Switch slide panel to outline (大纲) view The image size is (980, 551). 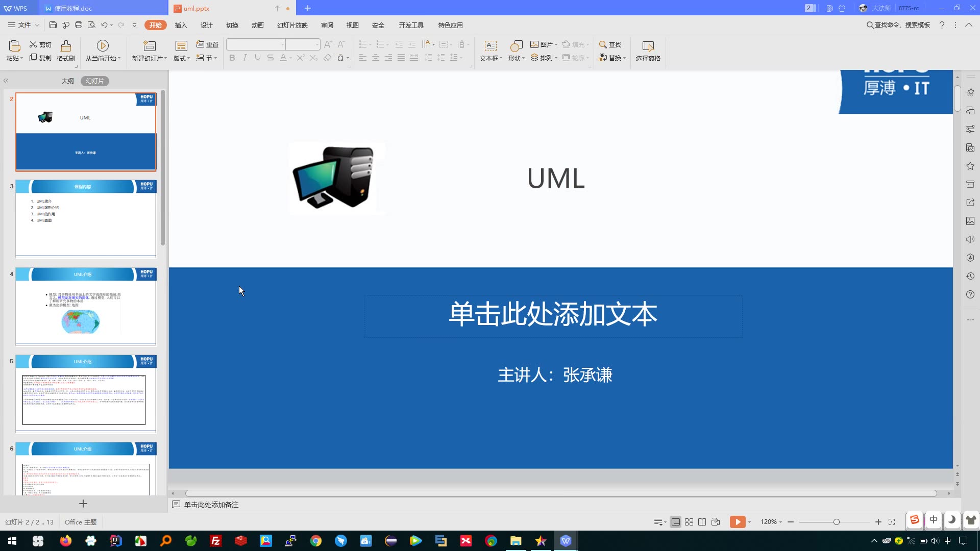click(x=67, y=81)
